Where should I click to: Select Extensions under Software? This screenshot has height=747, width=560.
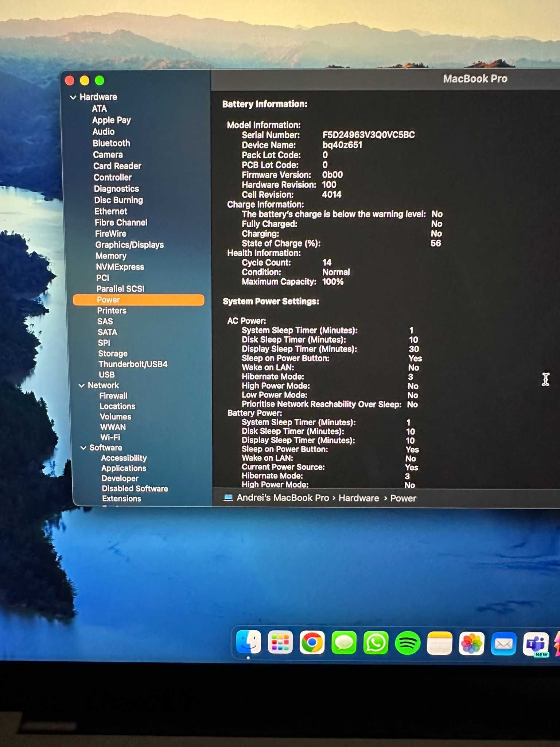tap(121, 499)
